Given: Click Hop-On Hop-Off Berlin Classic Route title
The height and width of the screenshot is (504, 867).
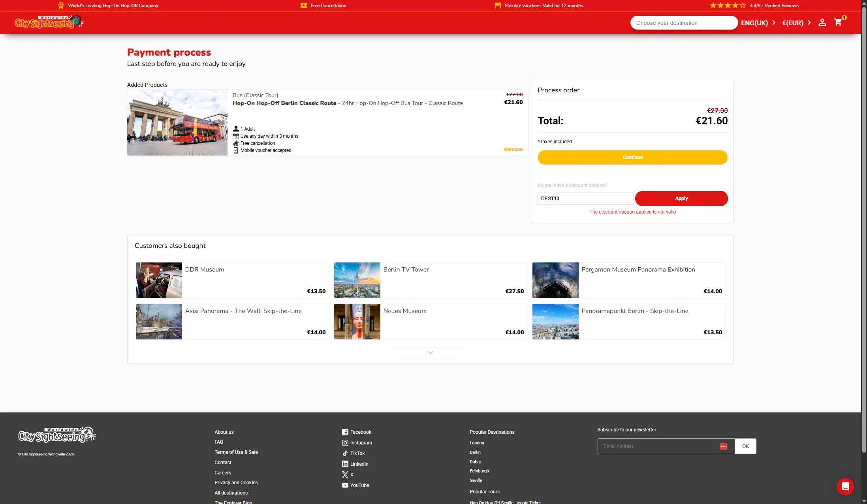Looking at the screenshot, I should (x=284, y=103).
